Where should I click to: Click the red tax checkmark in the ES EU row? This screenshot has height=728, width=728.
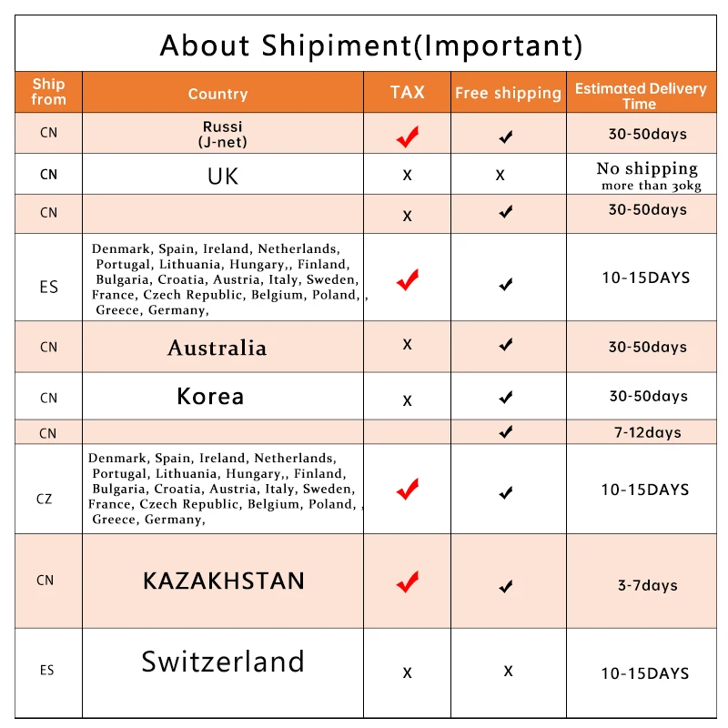408,279
